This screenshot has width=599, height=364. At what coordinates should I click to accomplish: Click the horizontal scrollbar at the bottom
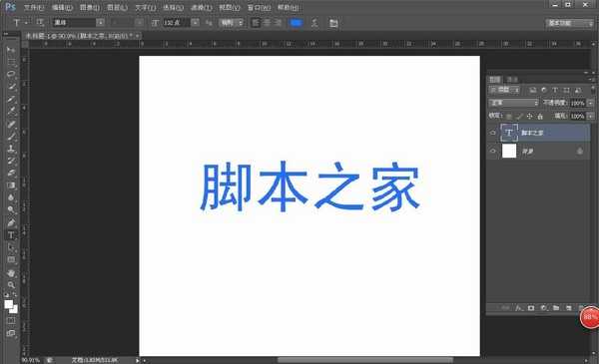click(365, 360)
